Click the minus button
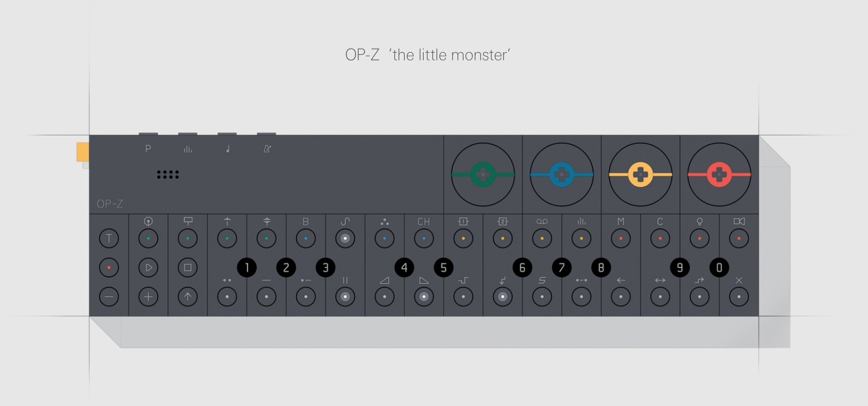868x406 pixels. 109,297
